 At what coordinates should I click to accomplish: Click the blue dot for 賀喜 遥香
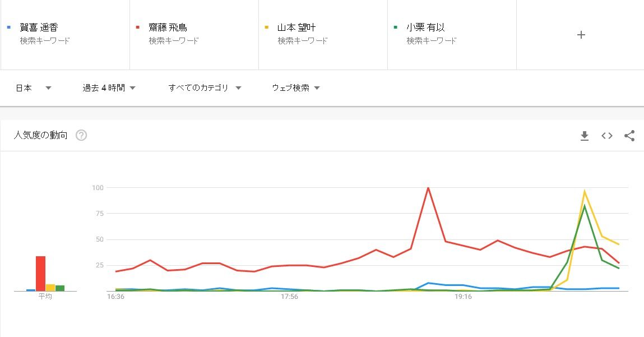[x=9, y=27]
